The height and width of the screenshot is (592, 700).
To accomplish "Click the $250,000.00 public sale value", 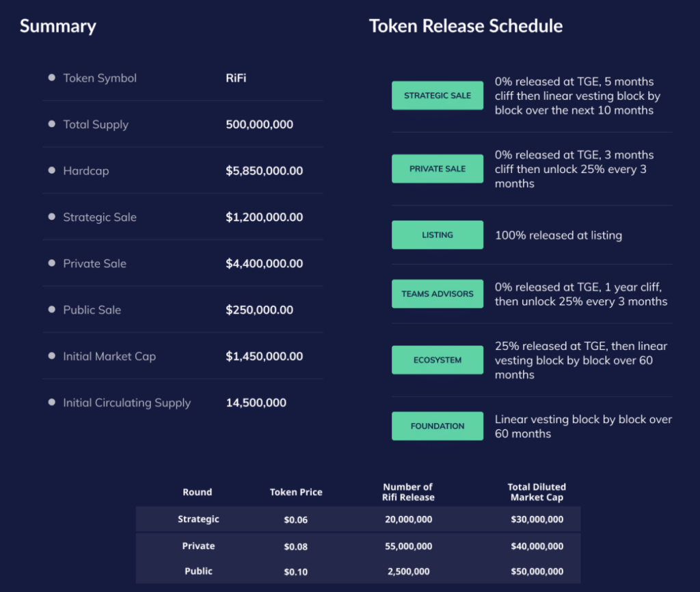I will (x=259, y=310).
